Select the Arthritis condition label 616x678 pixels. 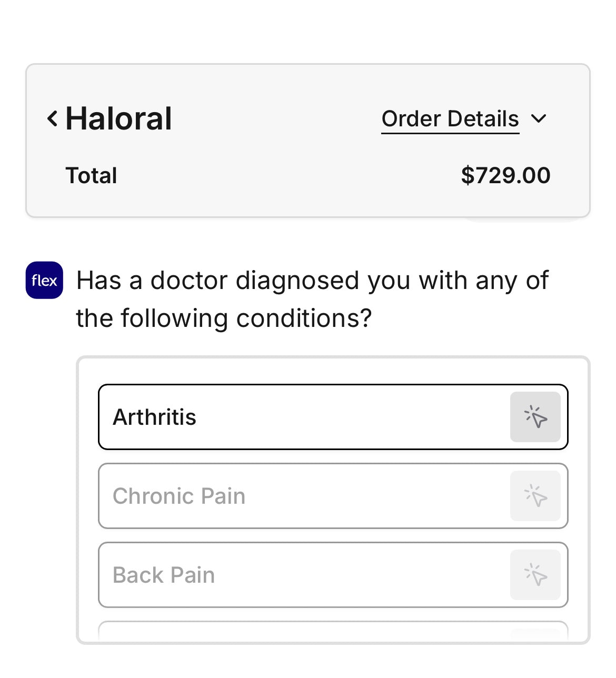click(x=154, y=417)
